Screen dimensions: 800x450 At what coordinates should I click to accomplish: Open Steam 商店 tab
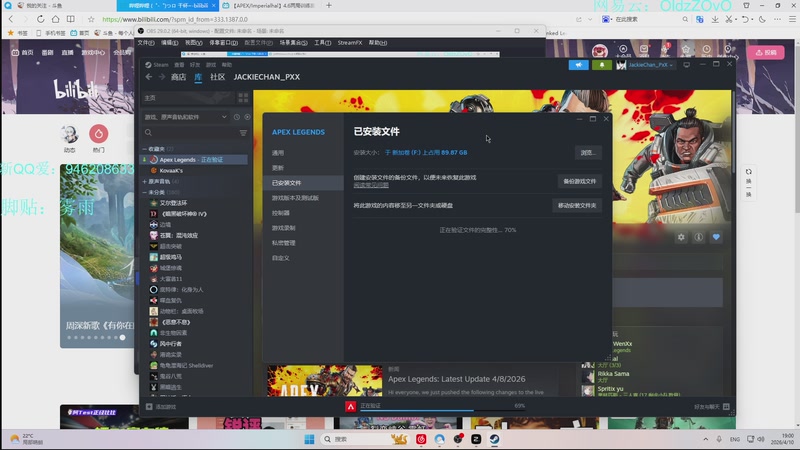(179, 77)
